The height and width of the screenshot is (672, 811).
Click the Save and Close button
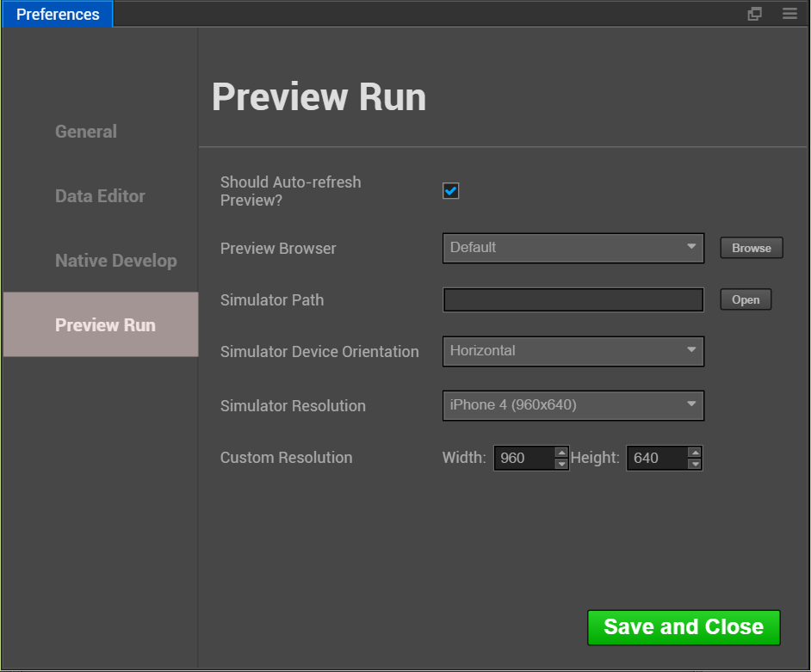[x=684, y=627]
